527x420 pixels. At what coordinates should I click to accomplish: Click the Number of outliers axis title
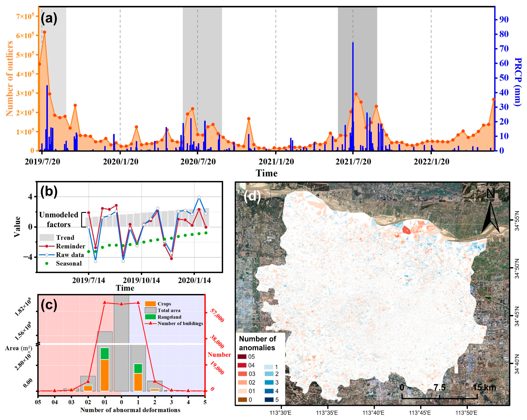(x=9, y=79)
